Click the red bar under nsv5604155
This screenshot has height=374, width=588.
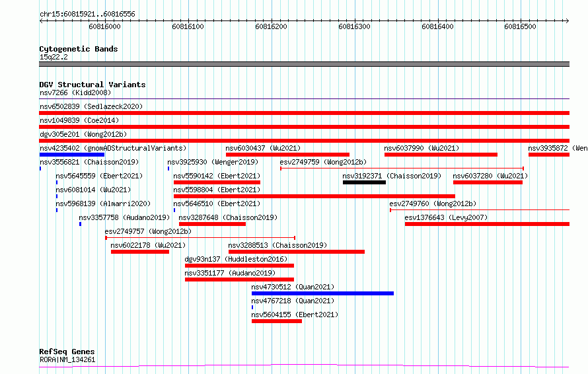tap(277, 321)
